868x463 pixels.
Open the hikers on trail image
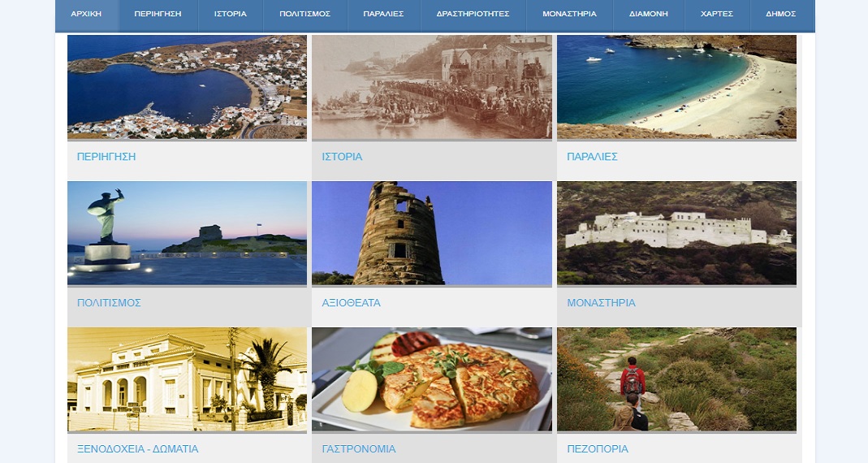[676, 379]
